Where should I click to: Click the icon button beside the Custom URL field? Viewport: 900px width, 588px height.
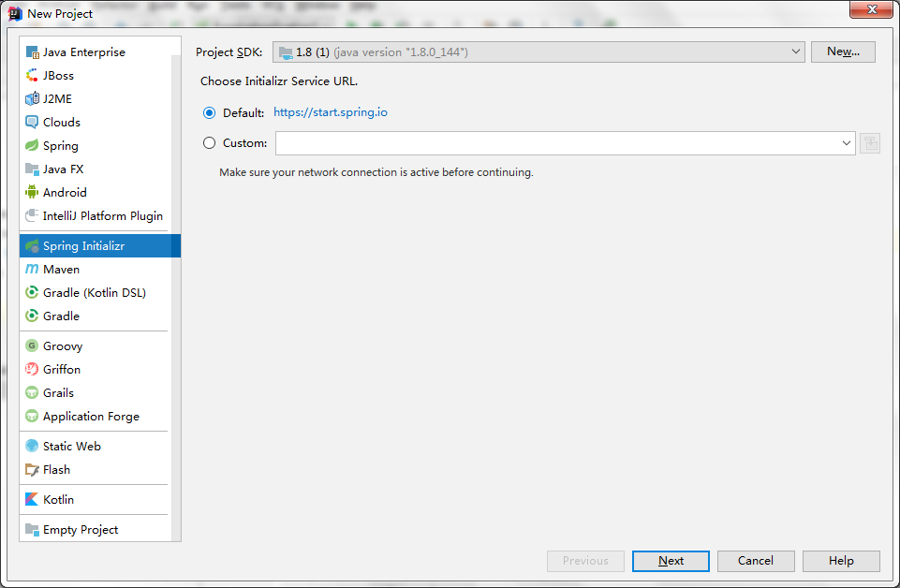pos(870,143)
